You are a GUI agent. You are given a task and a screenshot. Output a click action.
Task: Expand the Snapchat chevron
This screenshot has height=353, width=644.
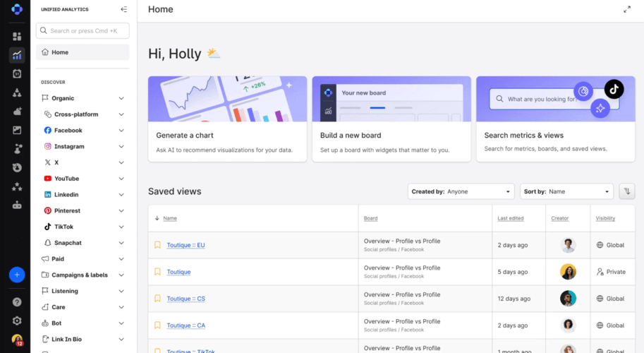click(x=121, y=243)
